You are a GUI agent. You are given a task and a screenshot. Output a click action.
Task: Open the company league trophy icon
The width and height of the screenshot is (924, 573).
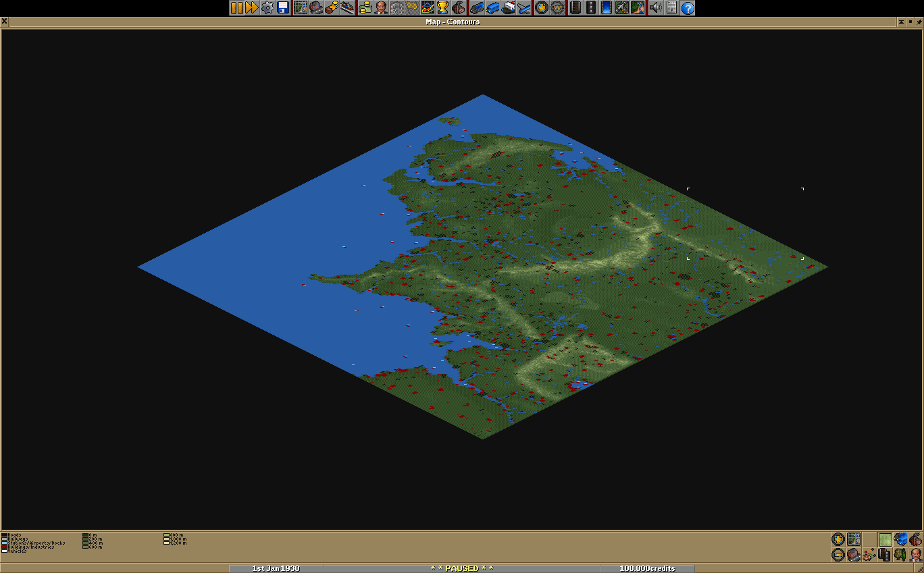[442, 8]
